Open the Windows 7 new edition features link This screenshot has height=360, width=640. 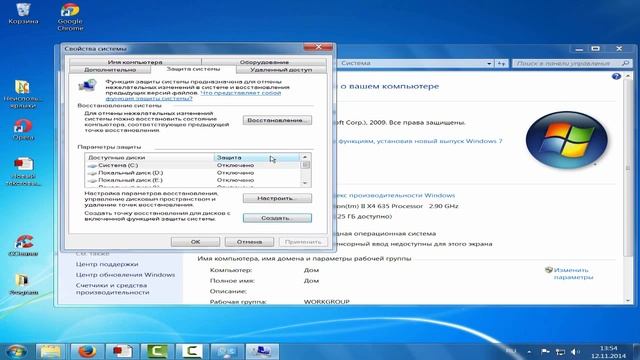(x=418, y=141)
